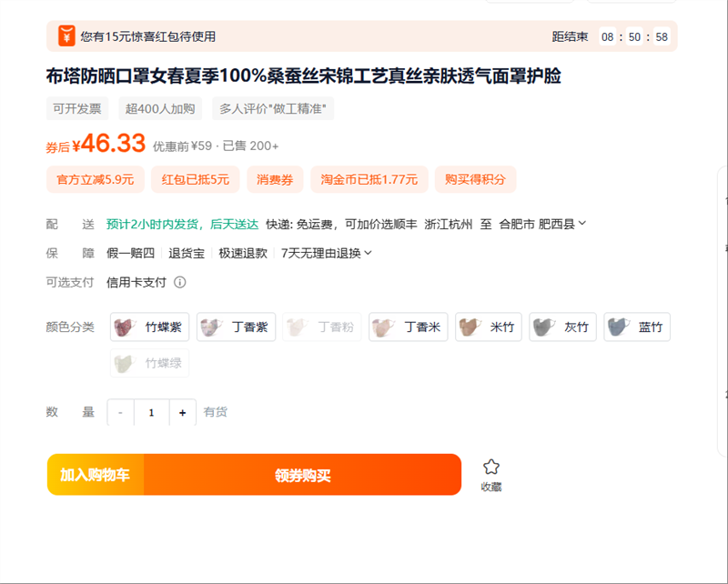This screenshot has height=584, width=728.
Task: Click the 超400人加购 tag
Action: click(x=160, y=109)
